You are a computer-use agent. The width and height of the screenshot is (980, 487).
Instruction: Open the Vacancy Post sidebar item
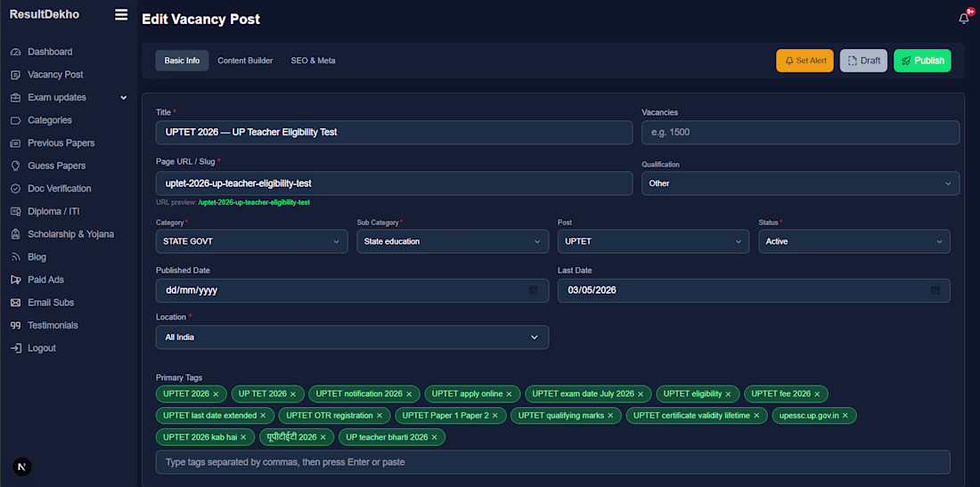pyautogui.click(x=55, y=75)
